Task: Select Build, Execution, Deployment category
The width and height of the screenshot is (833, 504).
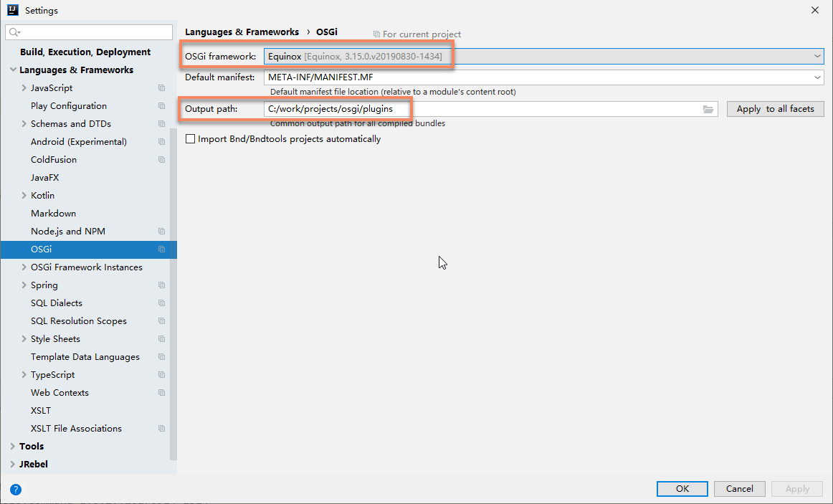Action: (85, 52)
